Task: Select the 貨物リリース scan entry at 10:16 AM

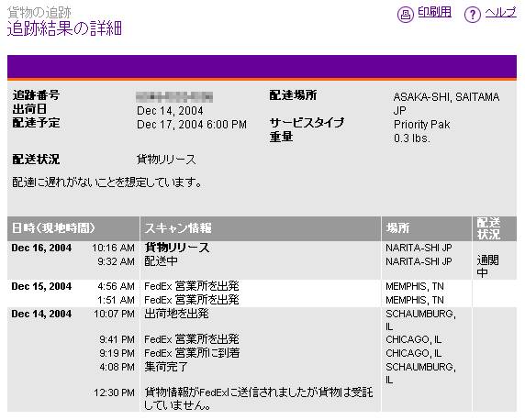Action: click(177, 248)
